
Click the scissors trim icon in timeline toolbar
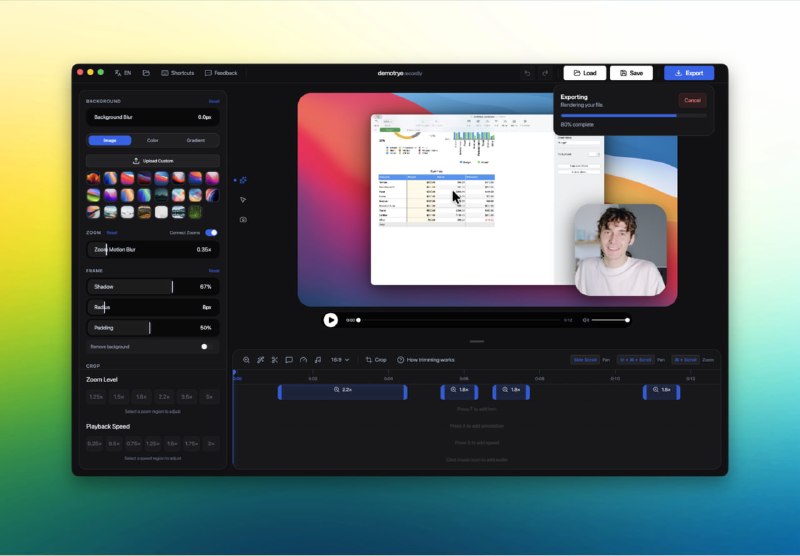(x=274, y=360)
